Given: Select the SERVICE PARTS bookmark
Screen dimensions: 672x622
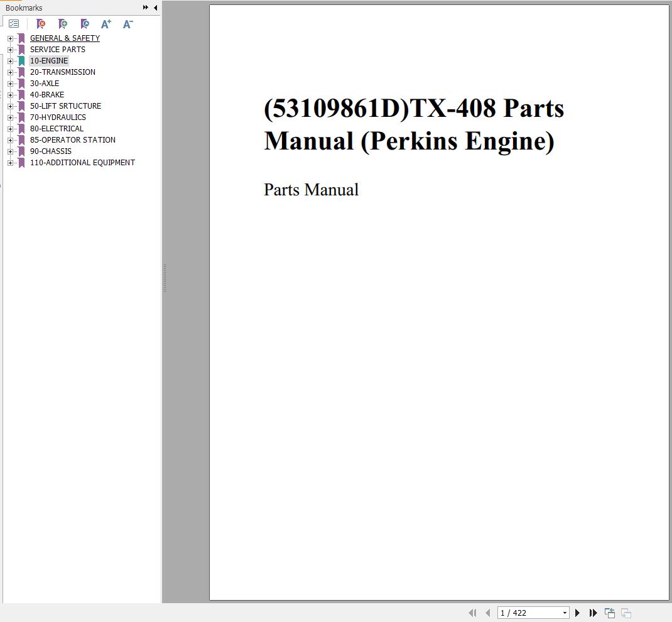Looking at the screenshot, I should (57, 49).
